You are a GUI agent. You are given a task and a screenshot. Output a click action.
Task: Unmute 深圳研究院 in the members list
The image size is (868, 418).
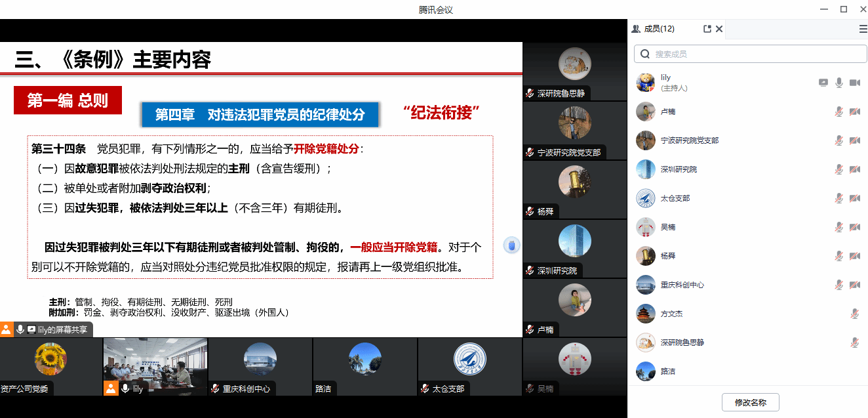coord(839,169)
